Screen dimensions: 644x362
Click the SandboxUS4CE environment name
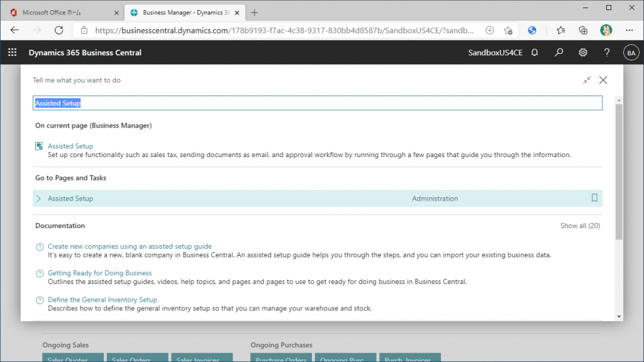click(496, 53)
